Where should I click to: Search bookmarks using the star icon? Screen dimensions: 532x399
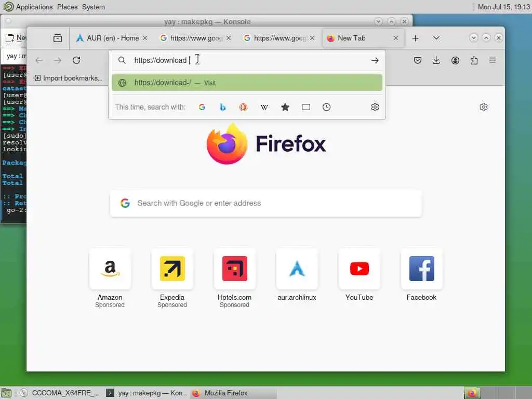[x=285, y=107]
